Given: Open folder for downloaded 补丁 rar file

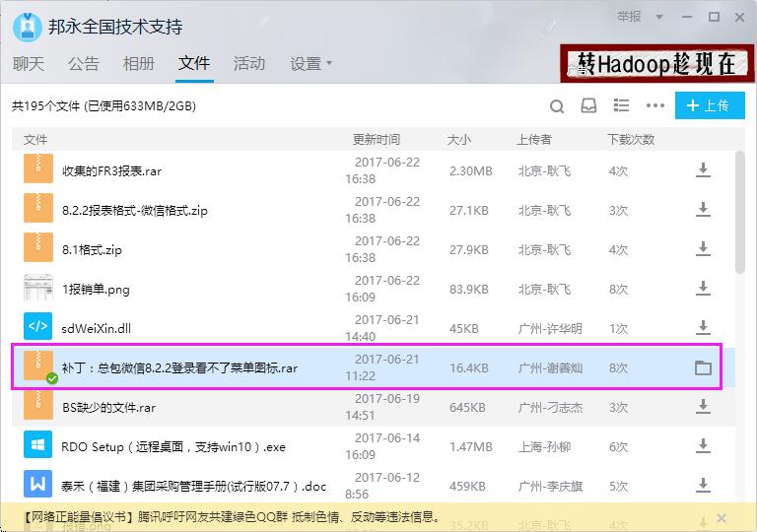Looking at the screenshot, I should [x=703, y=367].
